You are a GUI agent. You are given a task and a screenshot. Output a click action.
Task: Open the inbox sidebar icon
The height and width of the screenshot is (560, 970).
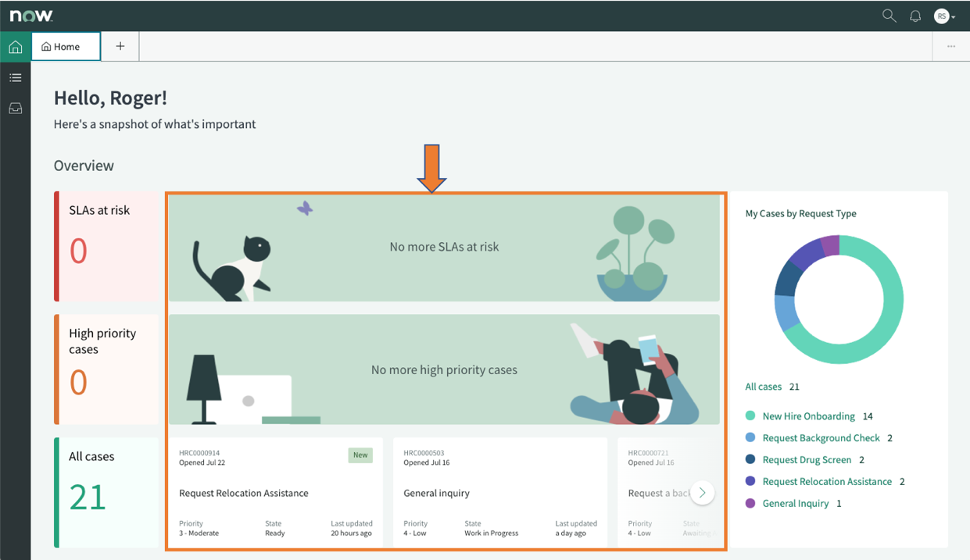pyautogui.click(x=16, y=109)
